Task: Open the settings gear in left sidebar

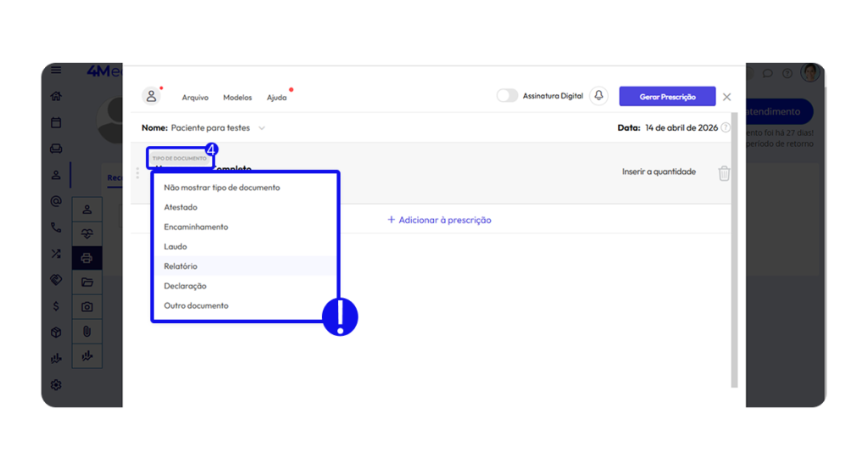Action: 56,384
